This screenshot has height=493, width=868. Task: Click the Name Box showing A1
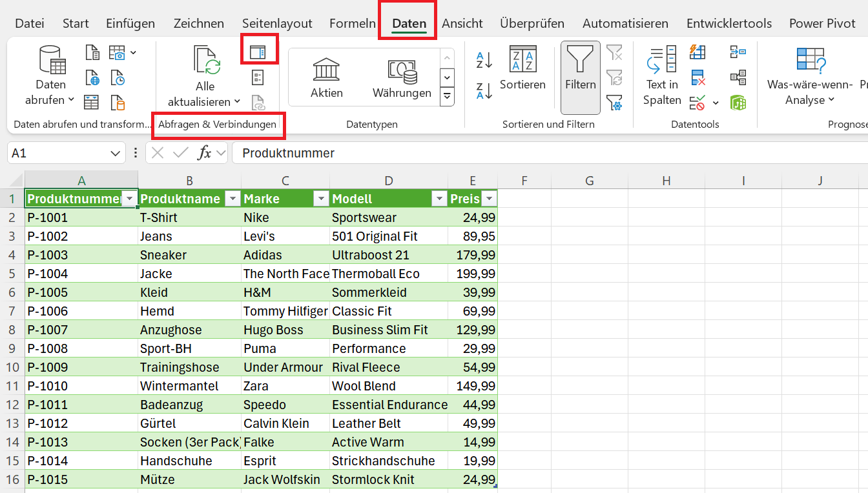point(57,153)
